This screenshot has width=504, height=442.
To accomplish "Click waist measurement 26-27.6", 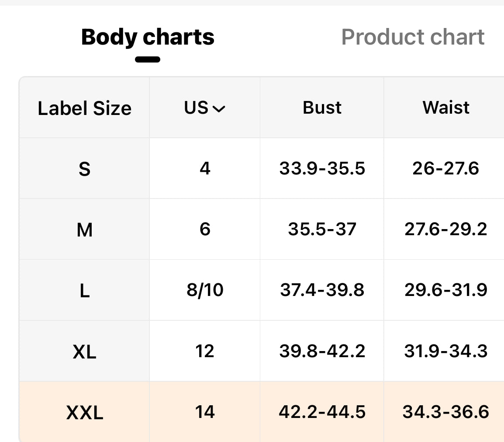I will [x=445, y=169].
